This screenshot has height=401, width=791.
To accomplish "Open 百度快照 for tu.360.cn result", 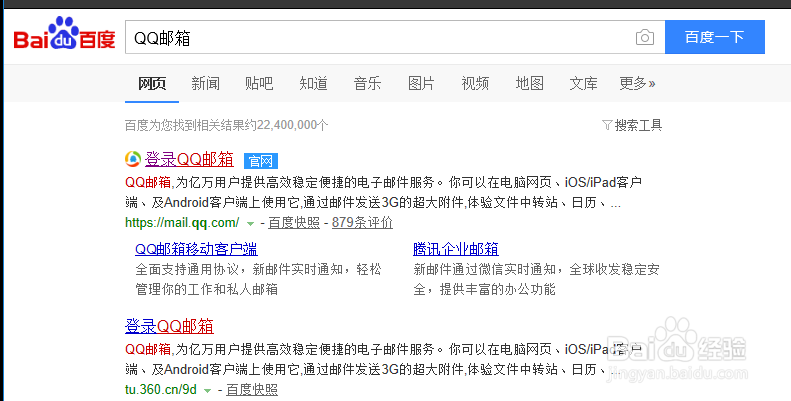I will (252, 389).
